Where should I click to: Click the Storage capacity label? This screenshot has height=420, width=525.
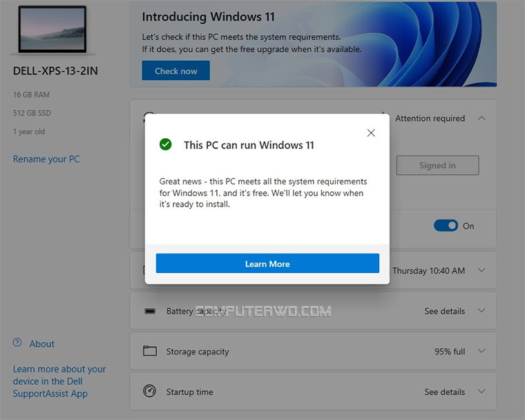pyautogui.click(x=198, y=352)
